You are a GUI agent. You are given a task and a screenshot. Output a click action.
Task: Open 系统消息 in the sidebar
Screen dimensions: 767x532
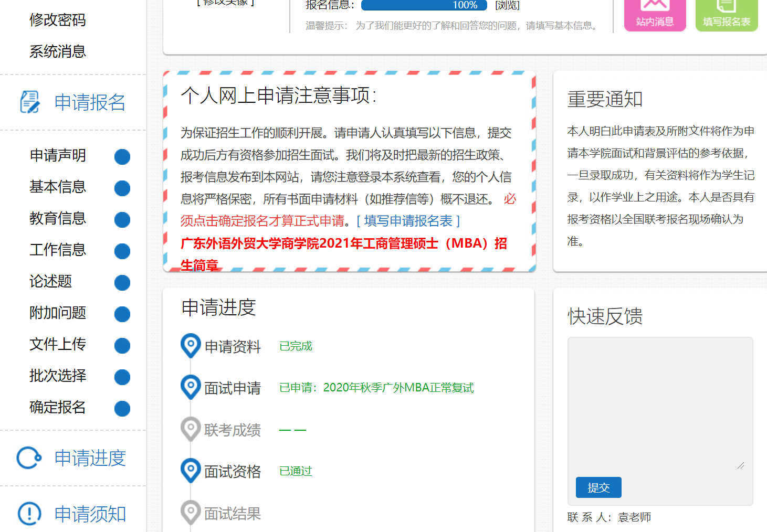coord(57,51)
